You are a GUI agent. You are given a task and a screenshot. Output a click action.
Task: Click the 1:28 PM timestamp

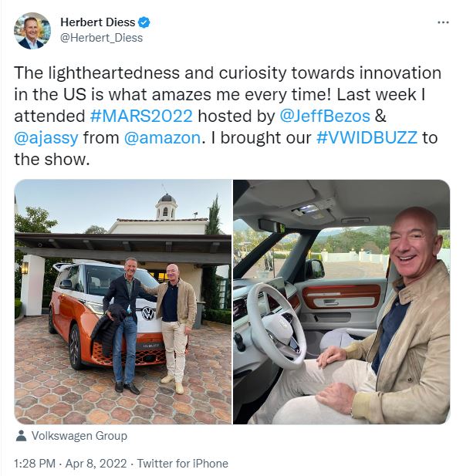[35, 464]
